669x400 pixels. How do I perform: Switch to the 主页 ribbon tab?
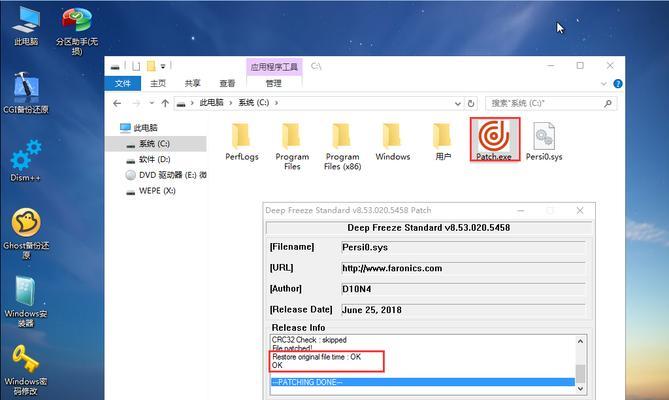coord(157,84)
